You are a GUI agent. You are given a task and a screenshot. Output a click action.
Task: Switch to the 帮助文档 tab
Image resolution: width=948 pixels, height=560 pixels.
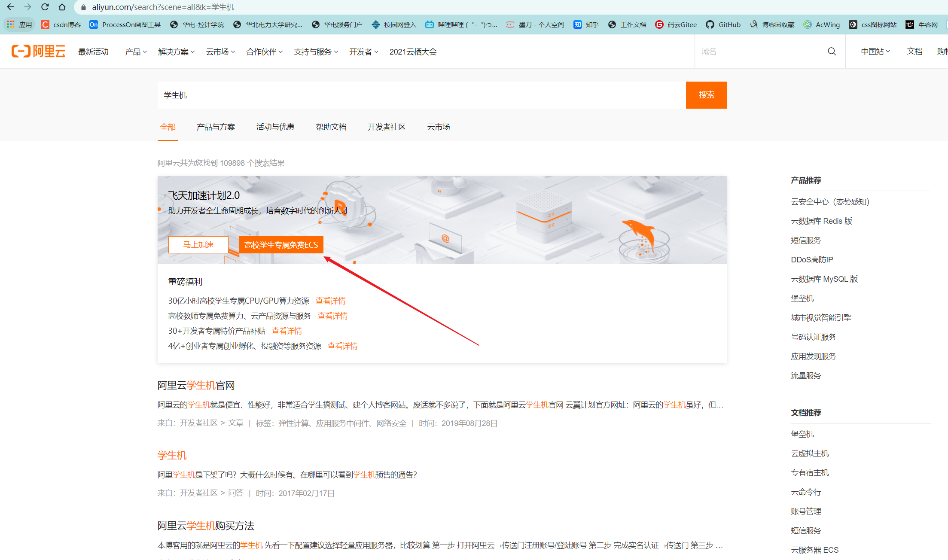pos(331,127)
